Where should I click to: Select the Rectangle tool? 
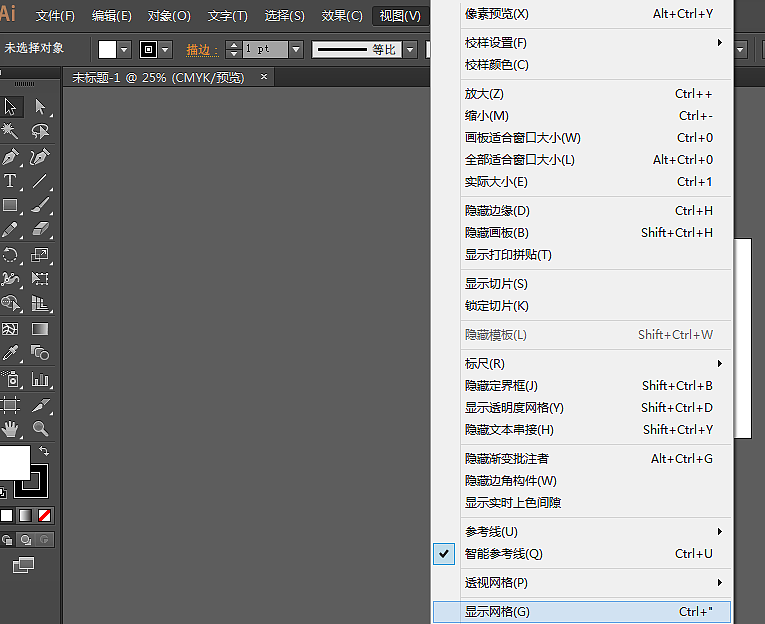point(10,205)
